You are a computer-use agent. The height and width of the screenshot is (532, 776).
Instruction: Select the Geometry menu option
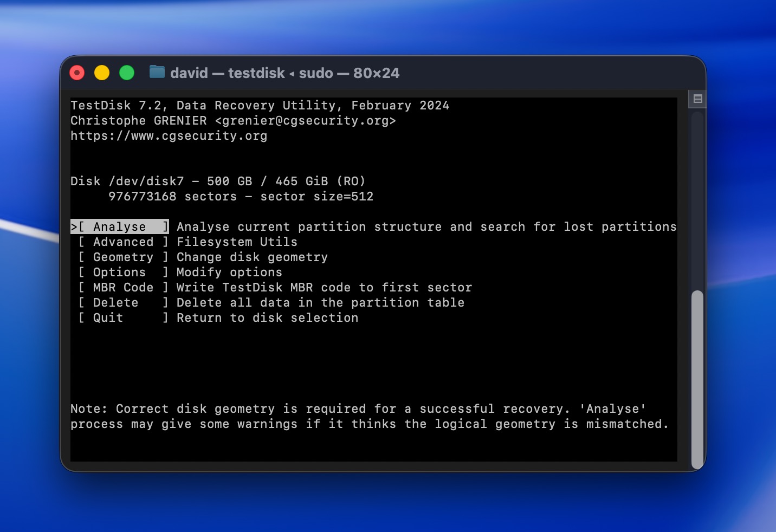click(x=123, y=257)
